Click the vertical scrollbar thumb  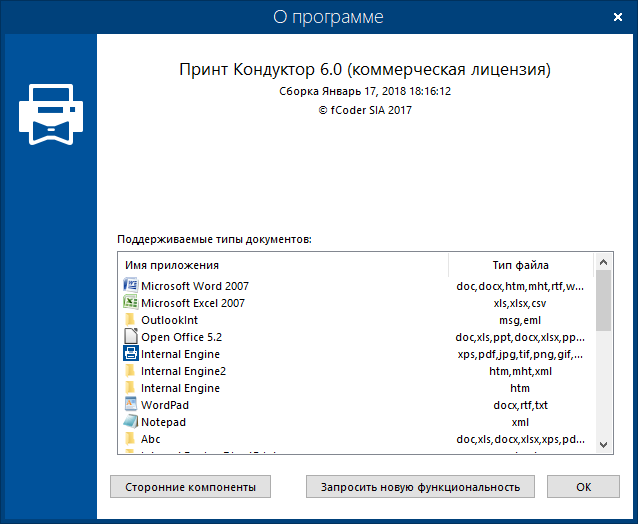[603, 300]
